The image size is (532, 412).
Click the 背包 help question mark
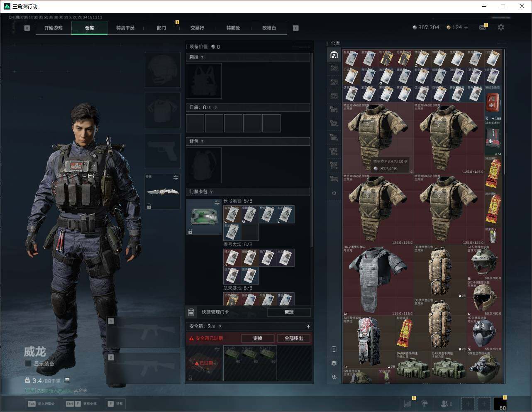202,142
